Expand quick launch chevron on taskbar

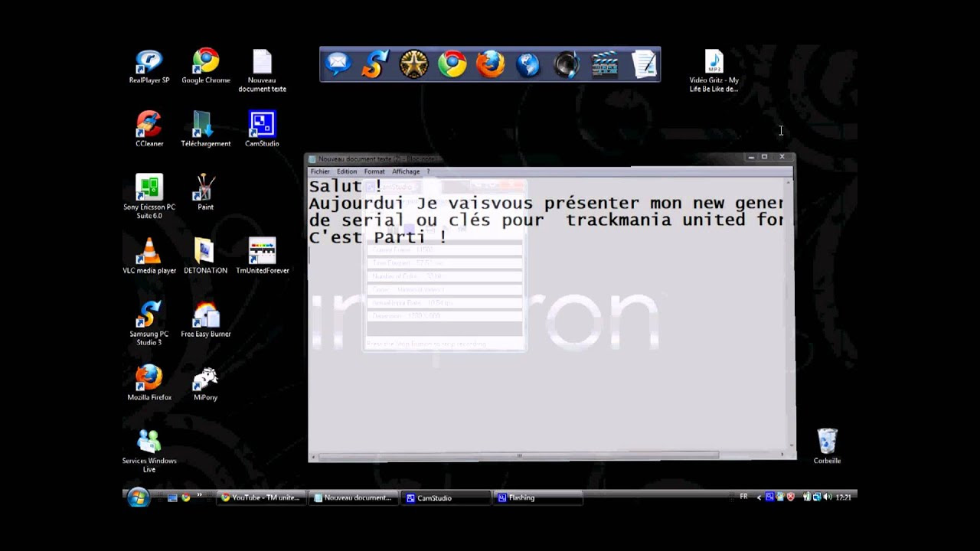point(201,496)
